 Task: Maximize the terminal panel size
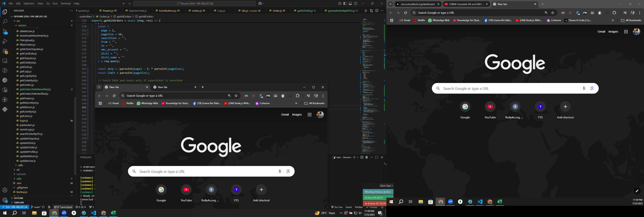[377, 157]
